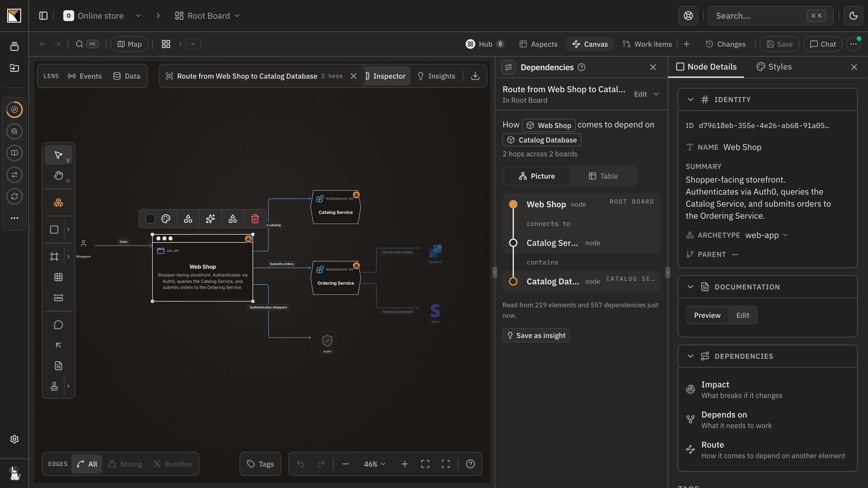Open the Changes history button

[725, 44]
